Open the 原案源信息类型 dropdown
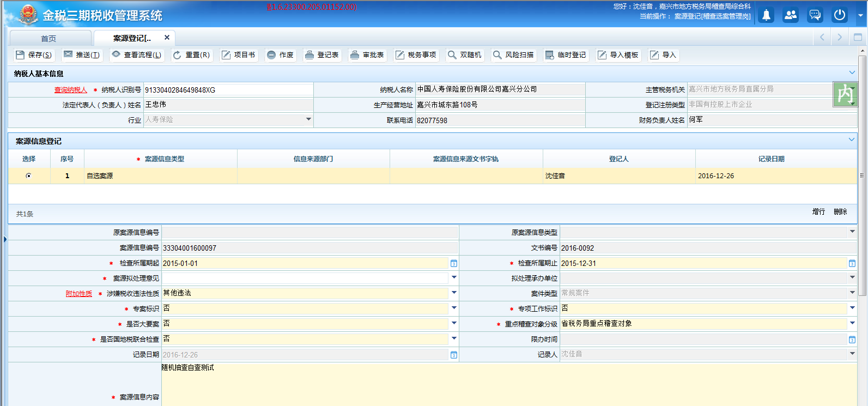Viewport: 868px width, 406px height. pyautogui.click(x=852, y=232)
